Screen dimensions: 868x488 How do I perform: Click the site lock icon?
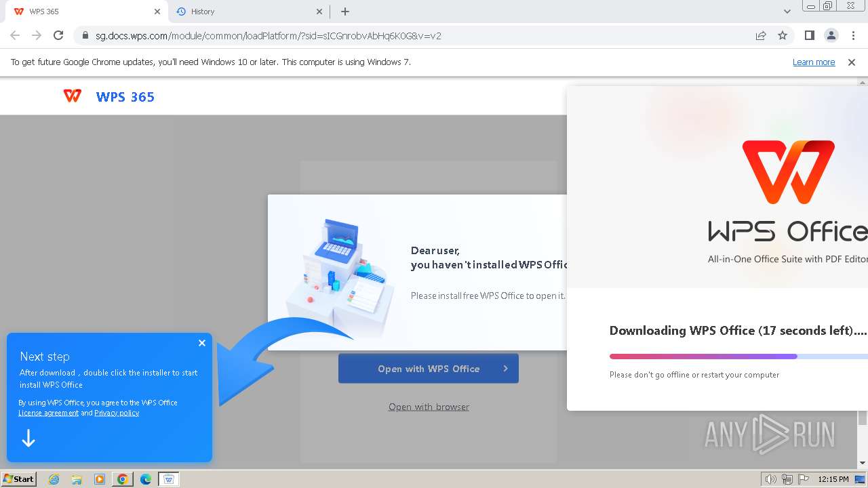pyautogui.click(x=85, y=35)
